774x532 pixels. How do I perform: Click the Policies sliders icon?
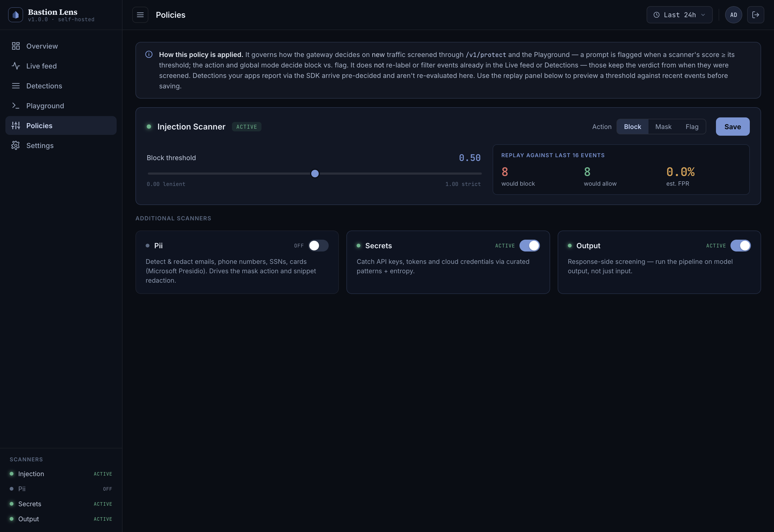point(16,125)
